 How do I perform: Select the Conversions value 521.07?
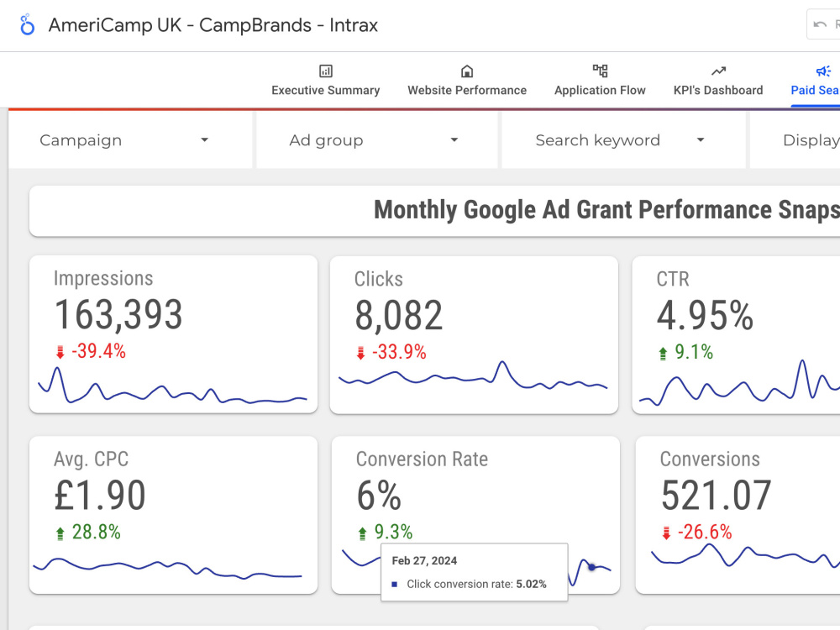716,496
